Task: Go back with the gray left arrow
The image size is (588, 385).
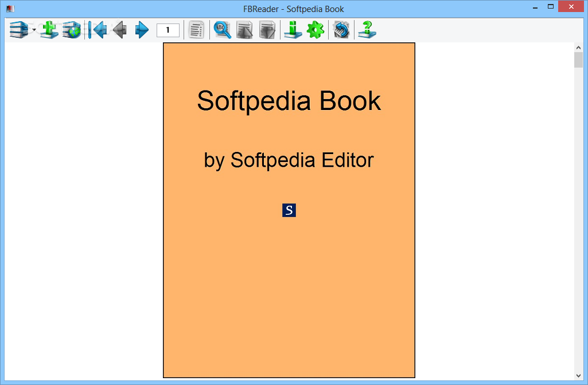Action: click(x=120, y=30)
